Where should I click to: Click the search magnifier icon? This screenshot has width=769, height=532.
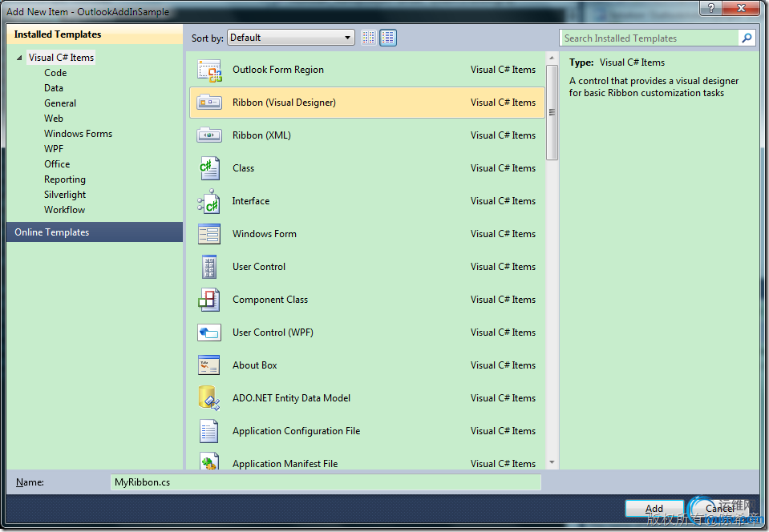[x=747, y=38]
